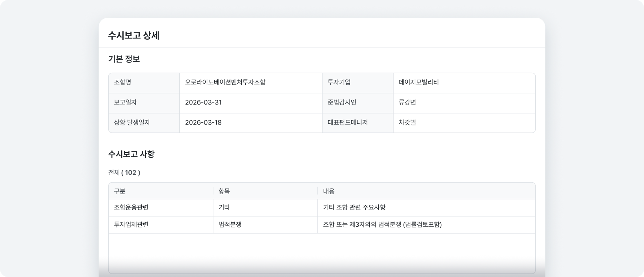
Task: Click the 전체 ( 102 ) count
Action: pos(124,172)
